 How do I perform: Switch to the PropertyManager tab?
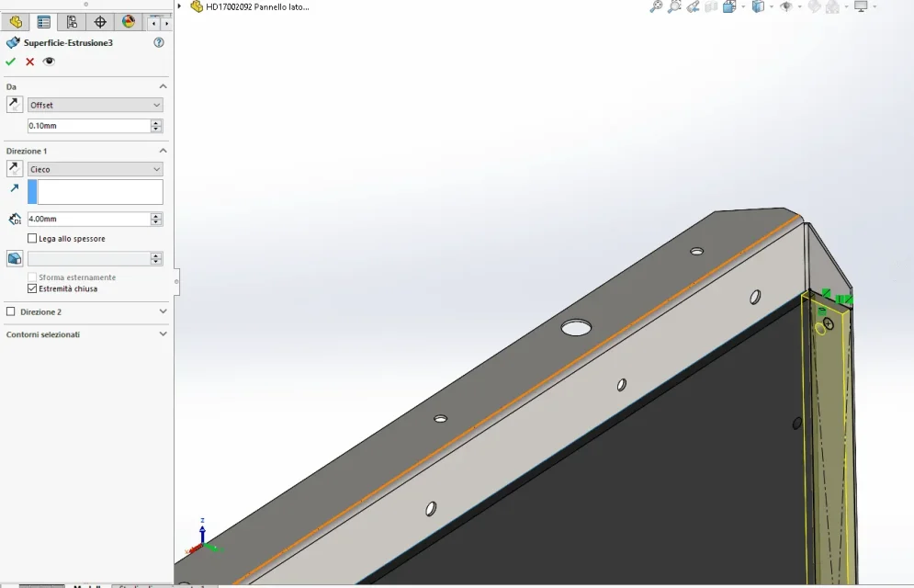[x=44, y=22]
